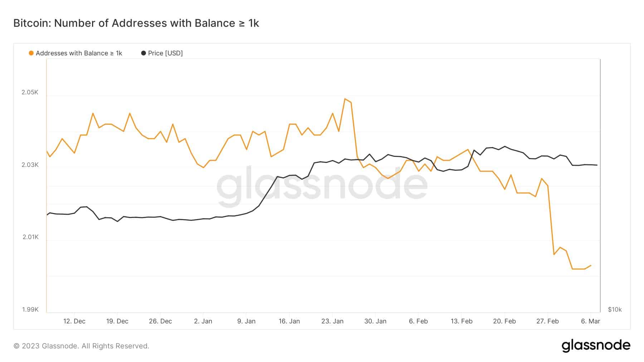Click the 6. Mar date label
Viewport: 644px width, 362px height.
[x=590, y=321]
